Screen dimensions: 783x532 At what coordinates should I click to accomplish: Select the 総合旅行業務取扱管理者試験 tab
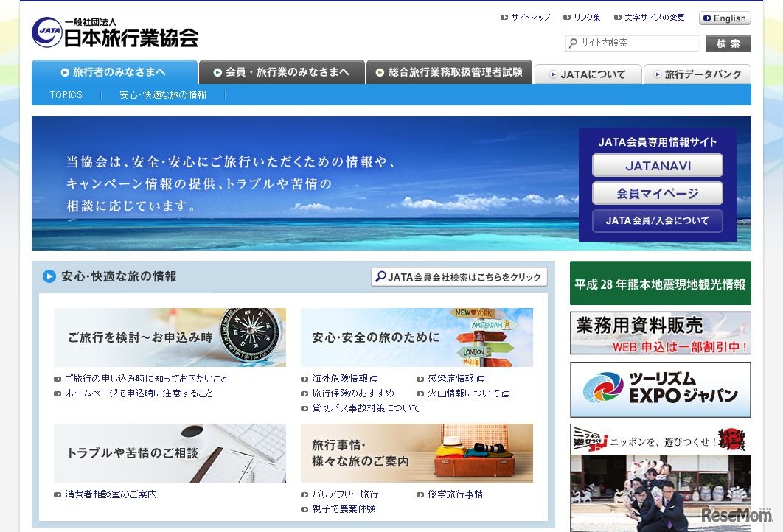449,72
